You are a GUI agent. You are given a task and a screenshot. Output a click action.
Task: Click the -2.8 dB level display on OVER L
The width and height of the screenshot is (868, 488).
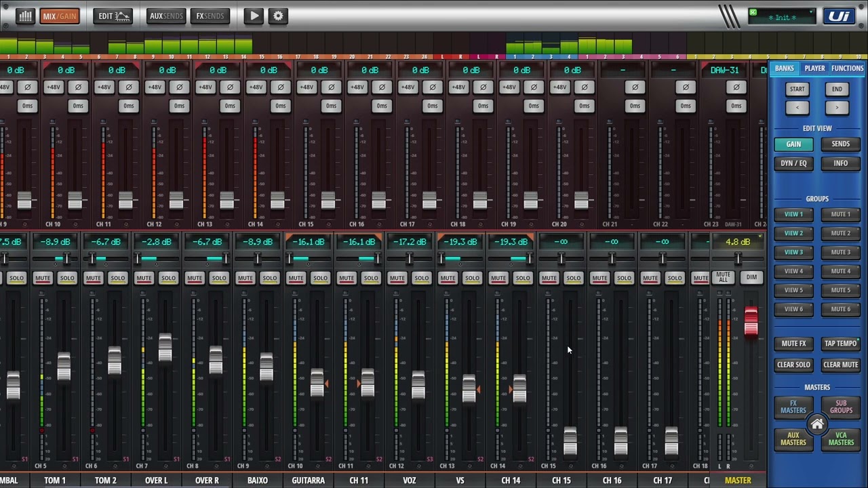point(156,242)
